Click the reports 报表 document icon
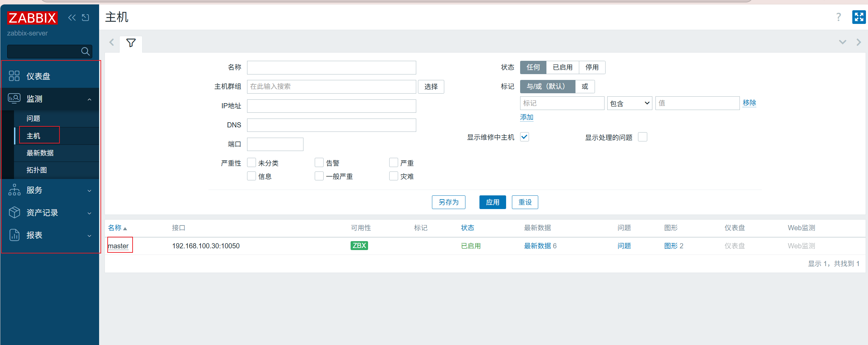Screen dimensions: 868x345 coord(14,235)
